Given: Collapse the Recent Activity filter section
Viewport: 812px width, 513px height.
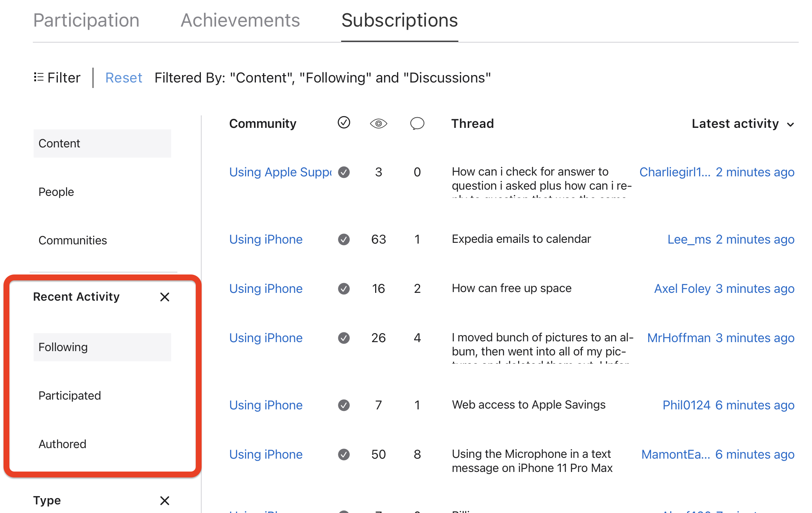Looking at the screenshot, I should pyautogui.click(x=165, y=297).
